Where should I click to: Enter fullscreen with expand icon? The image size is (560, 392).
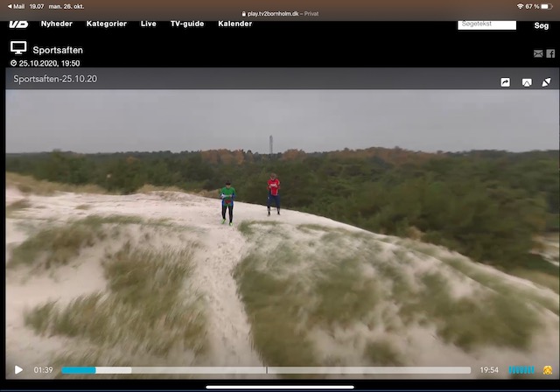tap(546, 82)
